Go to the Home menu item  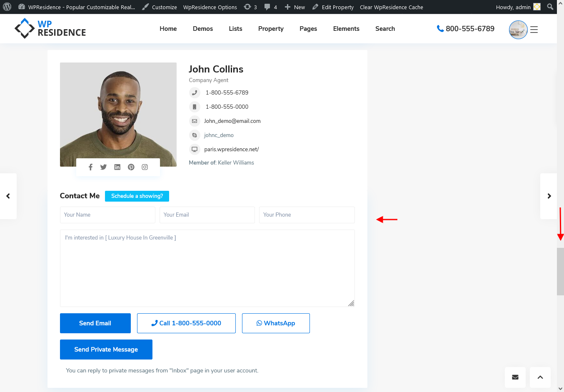(x=168, y=29)
